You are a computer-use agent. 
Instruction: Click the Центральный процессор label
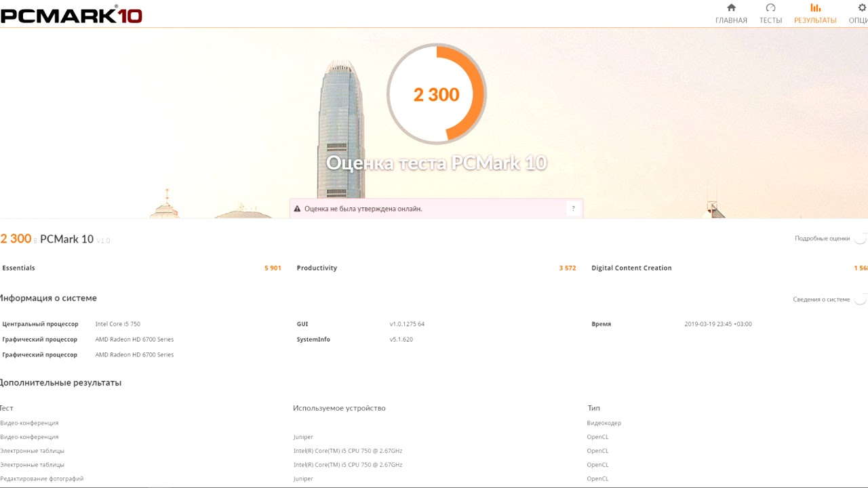pyautogui.click(x=40, y=324)
